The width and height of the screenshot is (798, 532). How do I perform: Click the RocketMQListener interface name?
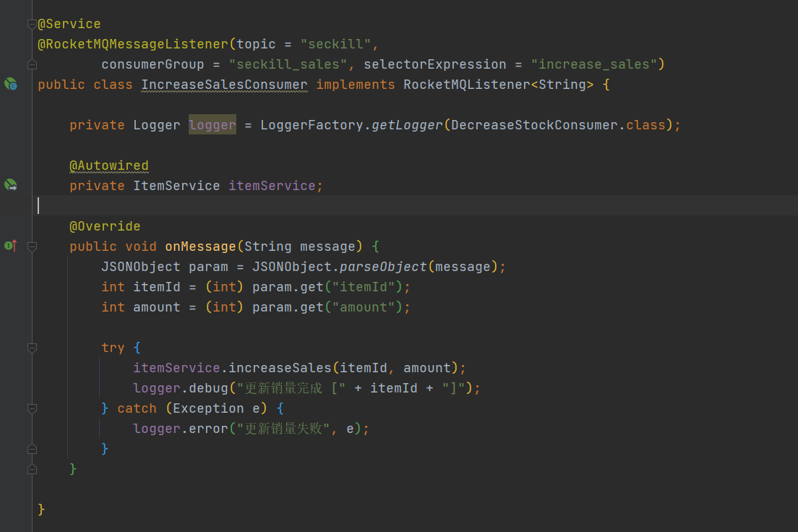click(467, 85)
